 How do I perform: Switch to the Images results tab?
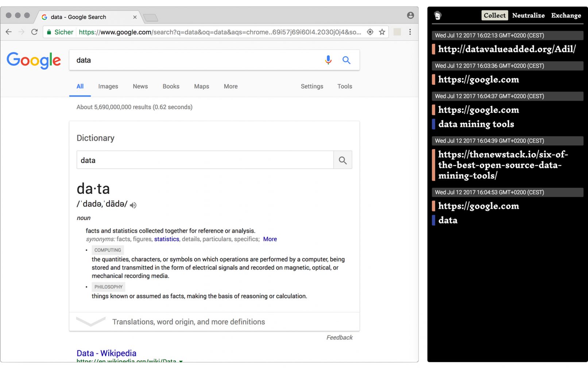(108, 87)
